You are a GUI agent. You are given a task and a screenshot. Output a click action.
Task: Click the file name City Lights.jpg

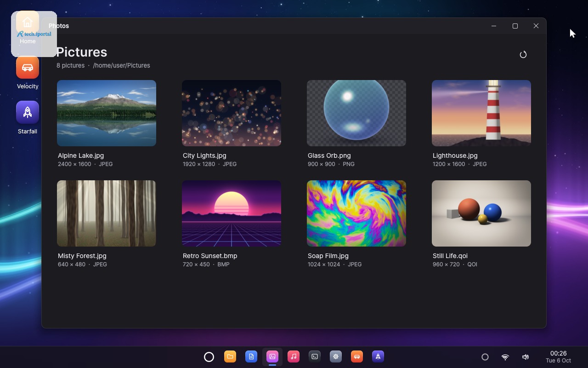point(204,155)
